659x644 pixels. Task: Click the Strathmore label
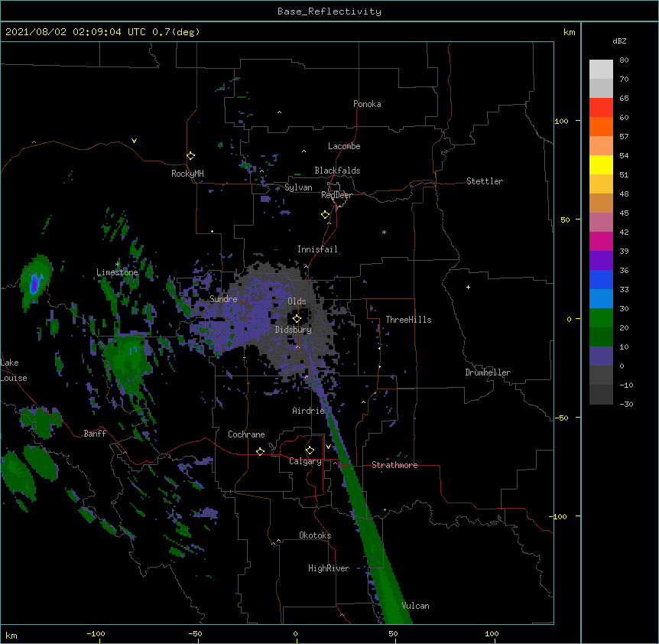point(394,465)
